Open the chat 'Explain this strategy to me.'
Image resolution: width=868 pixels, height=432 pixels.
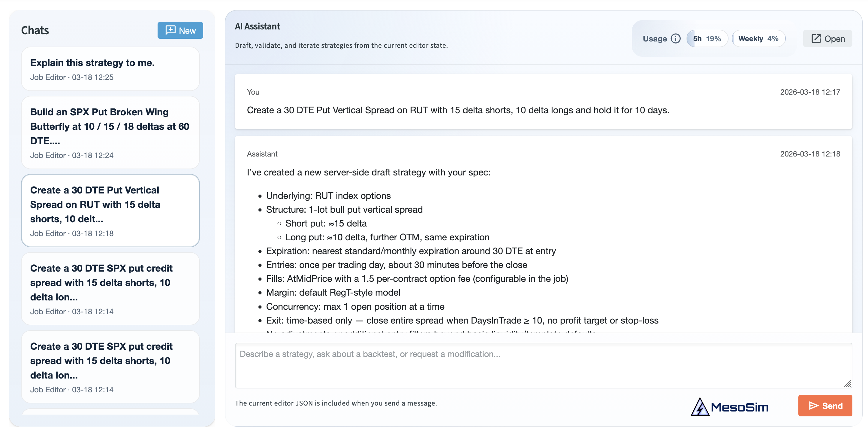click(x=110, y=68)
